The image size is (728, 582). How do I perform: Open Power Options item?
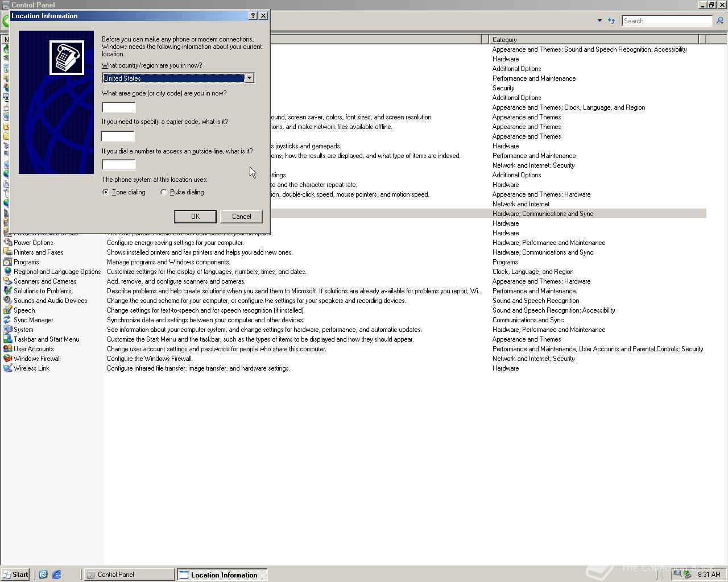(x=34, y=243)
